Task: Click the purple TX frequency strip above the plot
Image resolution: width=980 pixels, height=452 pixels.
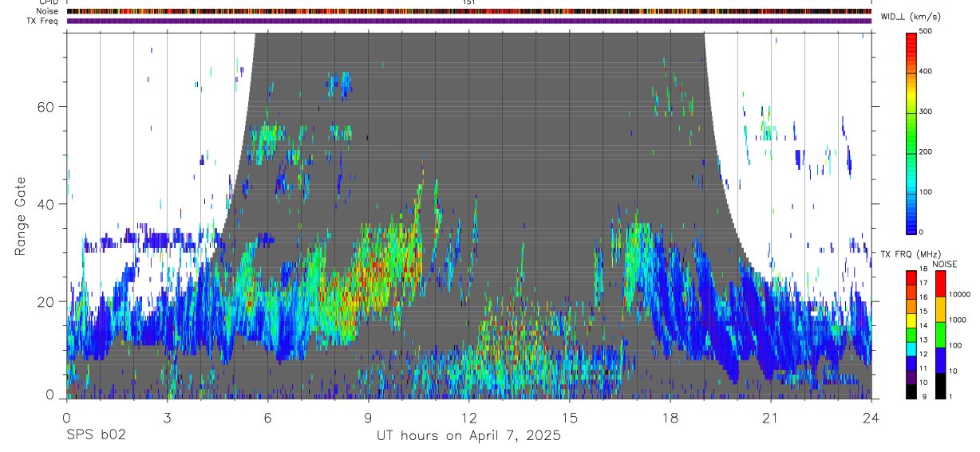Action: coord(468,21)
